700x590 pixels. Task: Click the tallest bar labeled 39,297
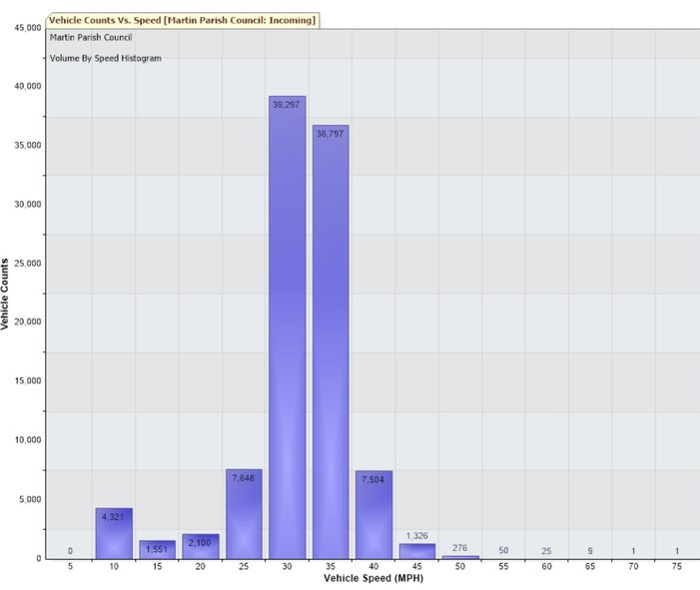288,329
